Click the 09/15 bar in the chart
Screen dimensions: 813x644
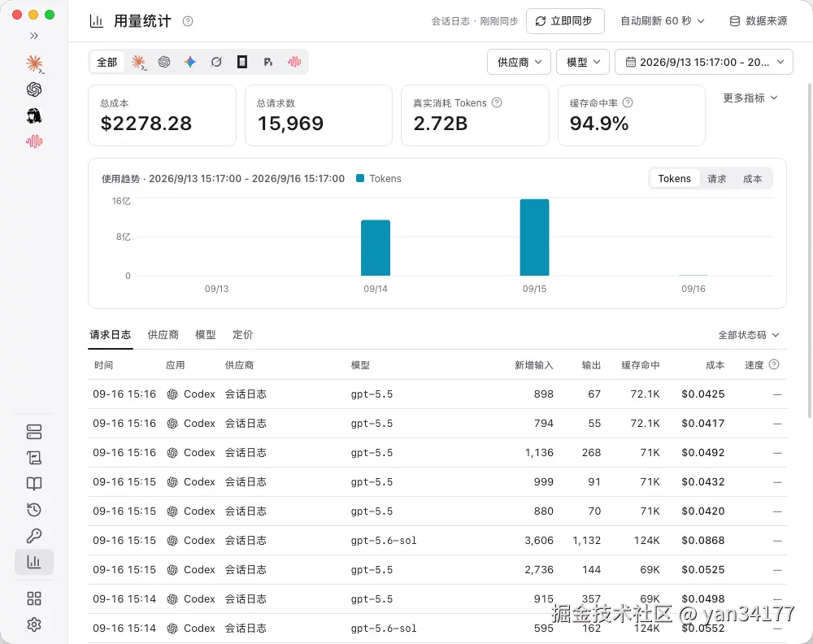coord(535,237)
